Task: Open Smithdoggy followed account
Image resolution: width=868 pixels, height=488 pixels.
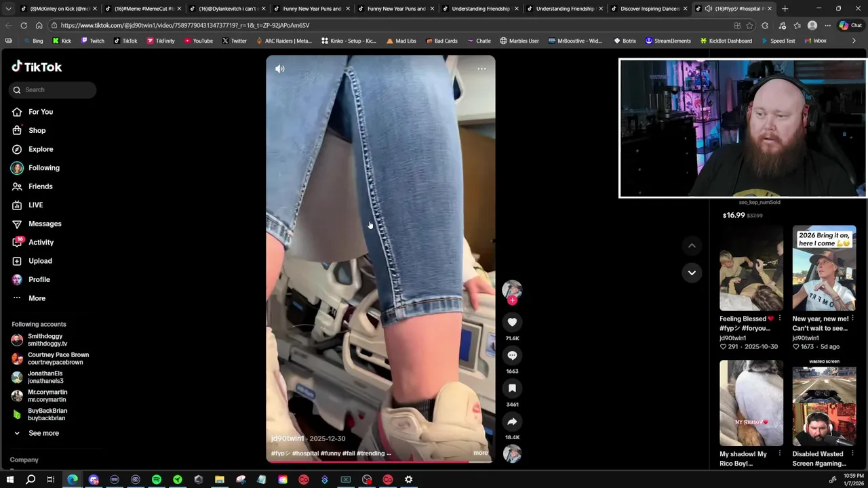Action: pyautogui.click(x=47, y=340)
